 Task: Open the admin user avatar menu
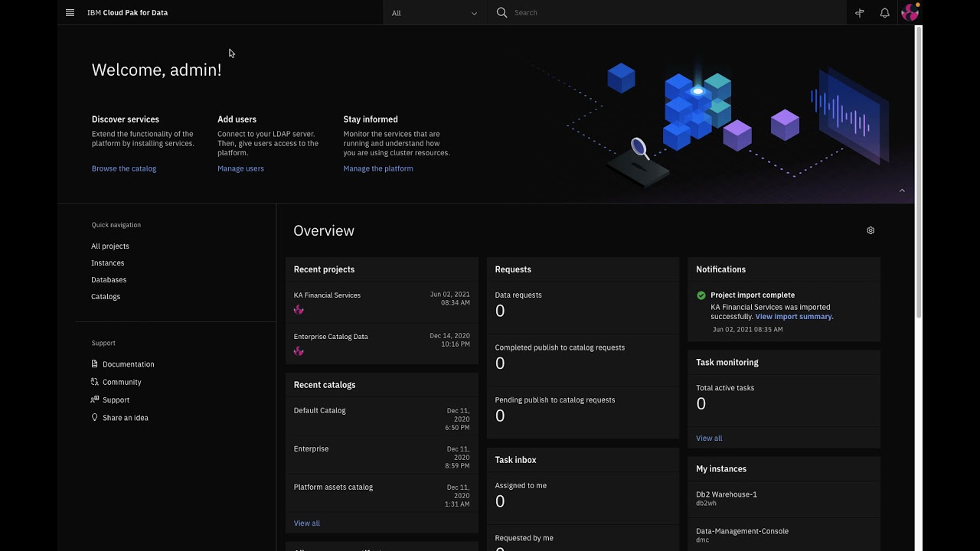[910, 12]
